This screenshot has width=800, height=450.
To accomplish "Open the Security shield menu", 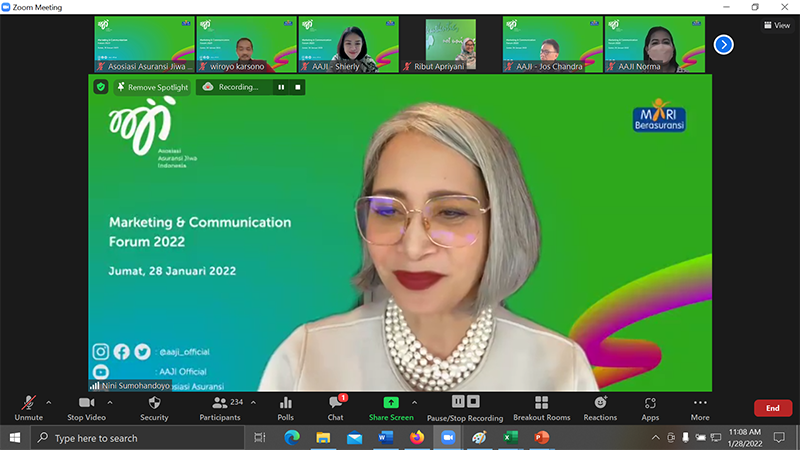I will (x=154, y=408).
